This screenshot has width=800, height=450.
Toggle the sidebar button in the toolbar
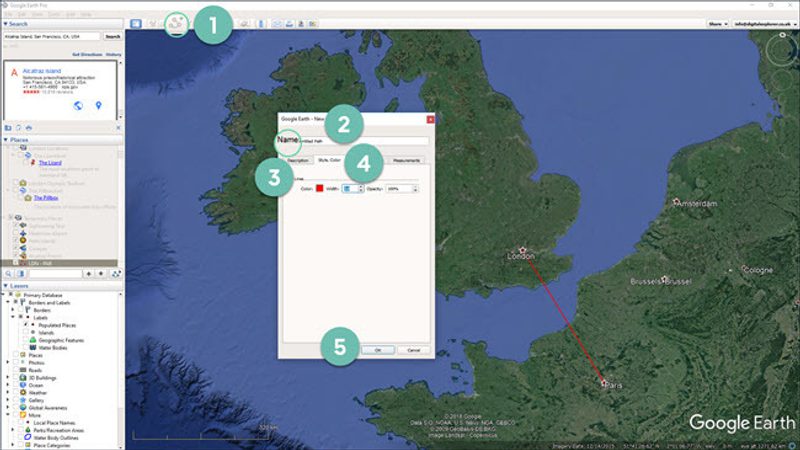tap(136, 23)
